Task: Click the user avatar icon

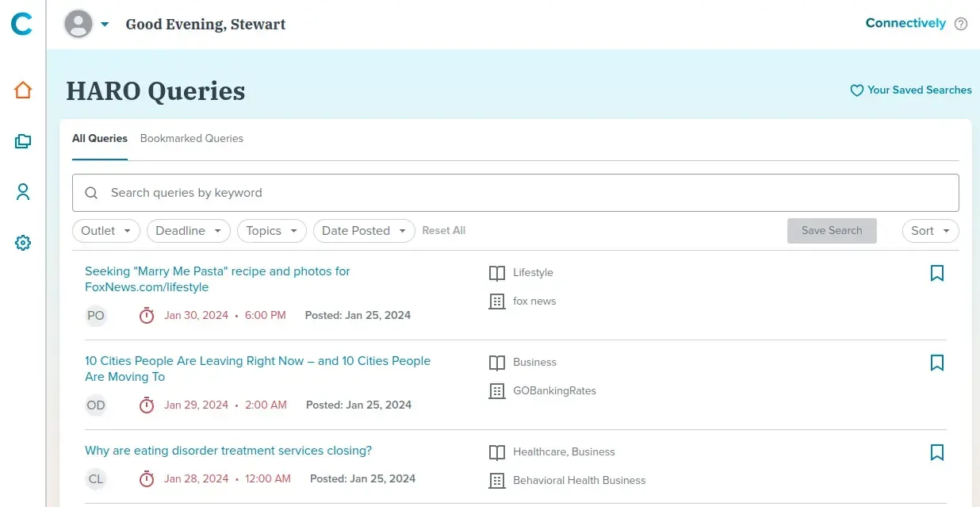Action: [78, 24]
